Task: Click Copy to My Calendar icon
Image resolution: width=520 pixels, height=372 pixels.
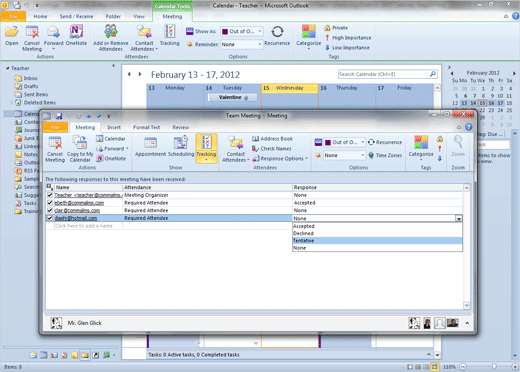Action: [80, 149]
